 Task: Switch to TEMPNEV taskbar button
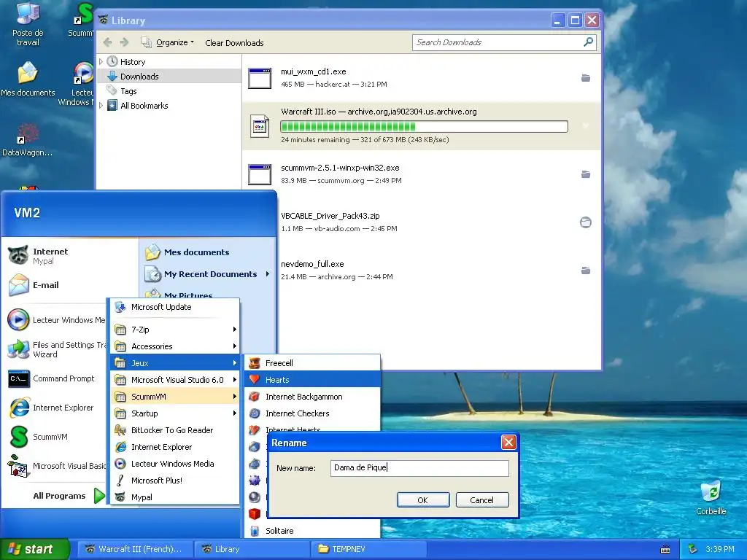tap(368, 549)
